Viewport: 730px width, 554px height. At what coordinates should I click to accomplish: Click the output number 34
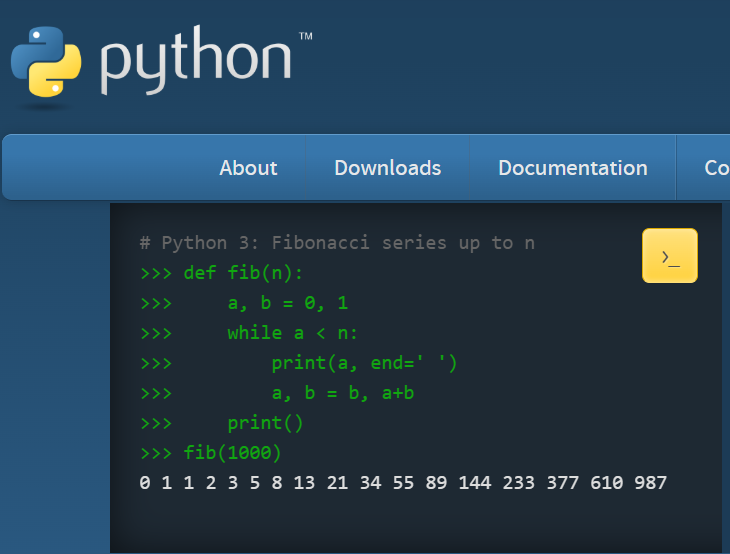pos(370,483)
